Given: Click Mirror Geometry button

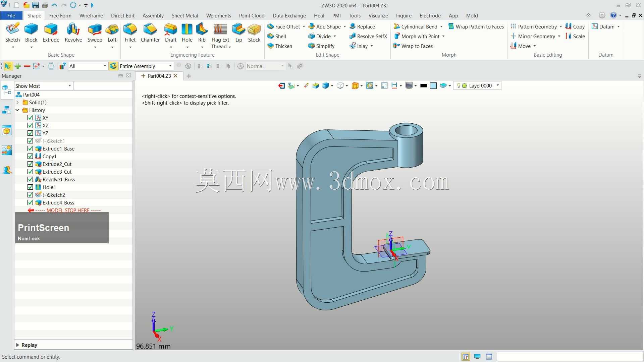Looking at the screenshot, I should click(x=533, y=36).
